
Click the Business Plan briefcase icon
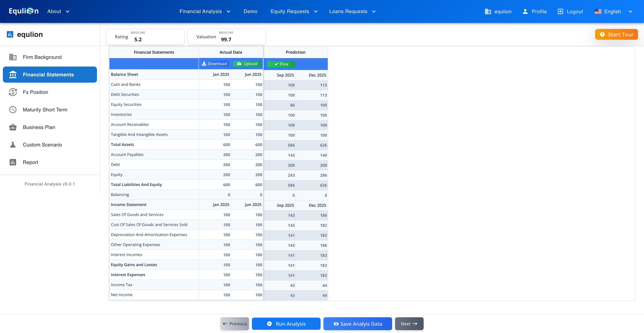(13, 127)
